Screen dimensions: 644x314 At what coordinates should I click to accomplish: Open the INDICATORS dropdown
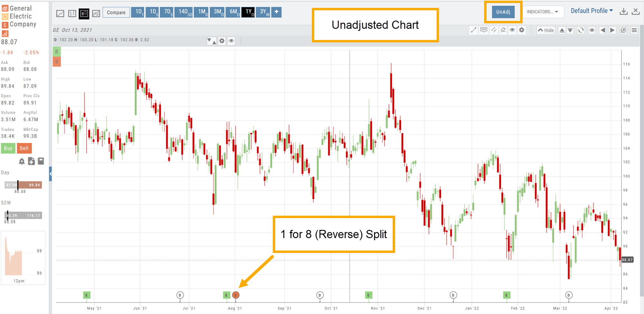[543, 12]
